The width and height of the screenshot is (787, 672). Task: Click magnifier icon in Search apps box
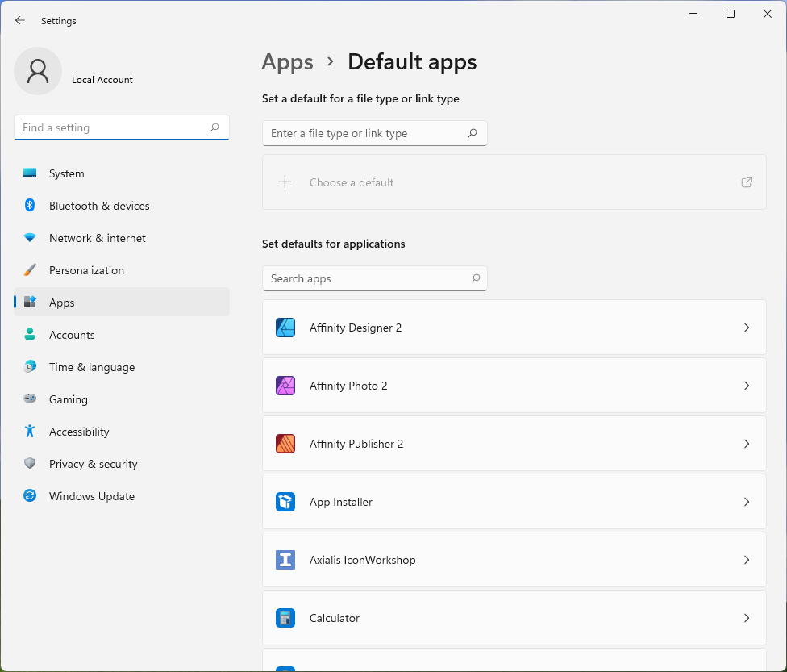(x=476, y=278)
